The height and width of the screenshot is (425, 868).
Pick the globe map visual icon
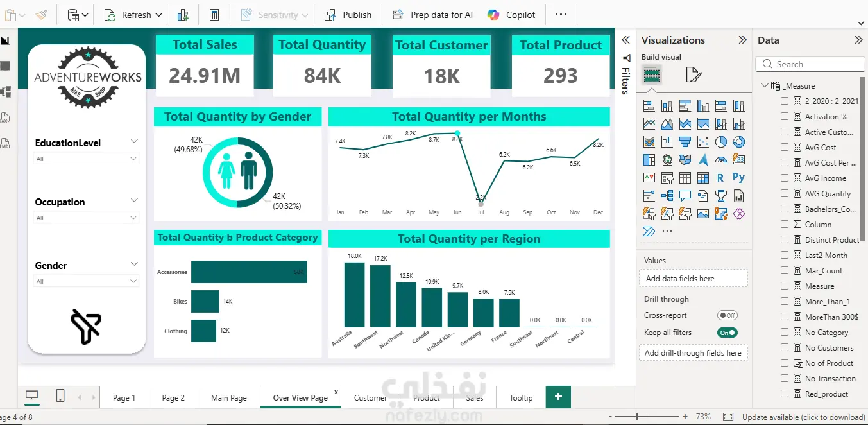point(667,160)
